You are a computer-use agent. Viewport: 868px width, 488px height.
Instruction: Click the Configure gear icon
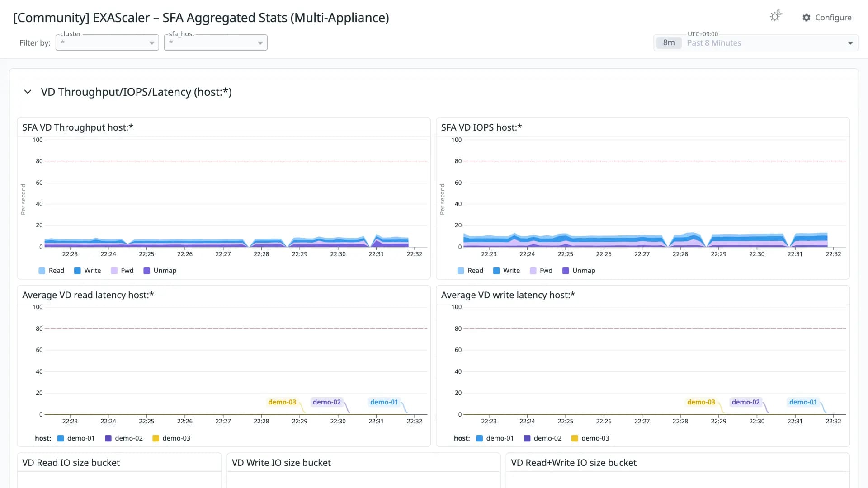807,18
